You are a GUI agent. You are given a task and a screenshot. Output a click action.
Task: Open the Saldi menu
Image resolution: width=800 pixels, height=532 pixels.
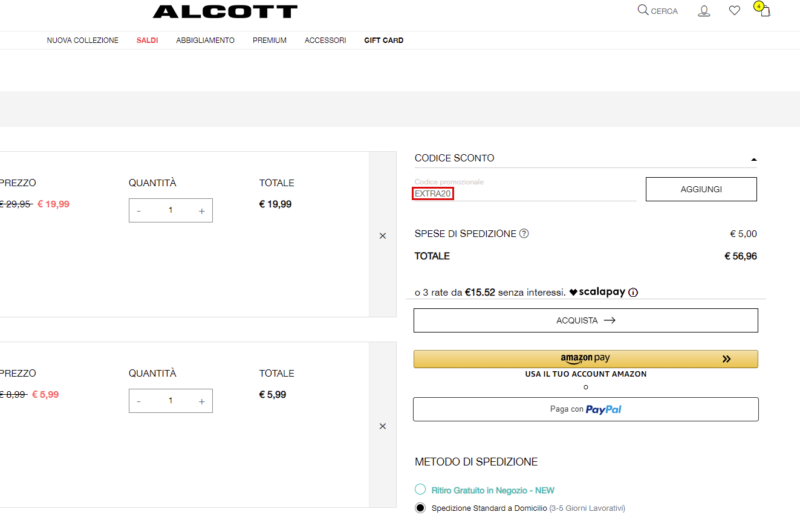(x=147, y=41)
